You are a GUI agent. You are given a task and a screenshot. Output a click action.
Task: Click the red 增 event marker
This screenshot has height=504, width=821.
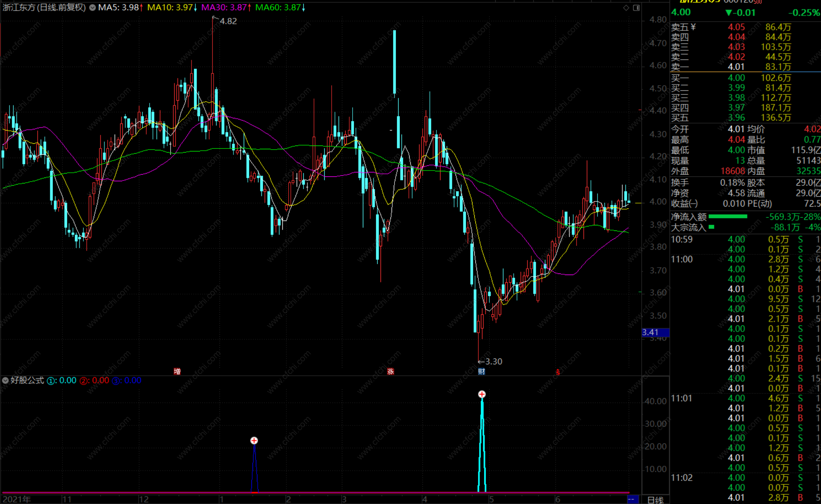[177, 371]
